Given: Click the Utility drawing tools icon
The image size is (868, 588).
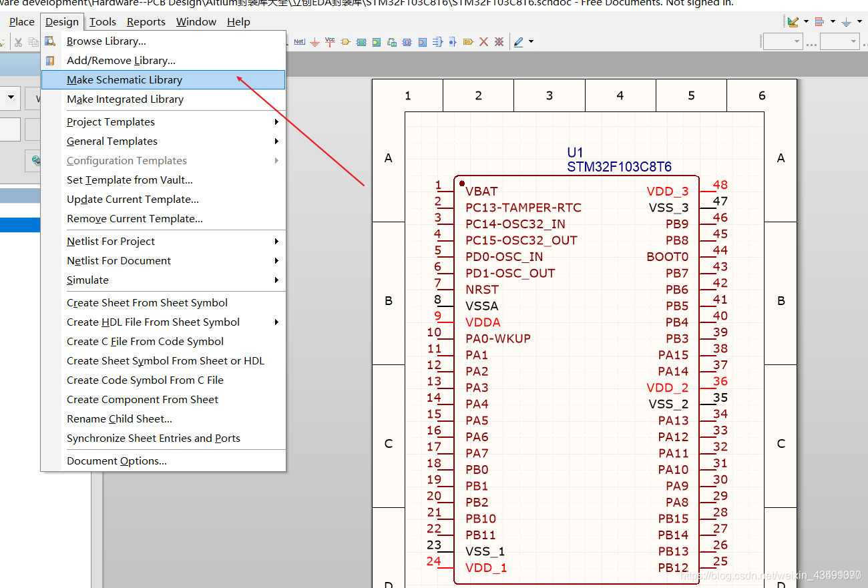Looking at the screenshot, I should (793, 21).
